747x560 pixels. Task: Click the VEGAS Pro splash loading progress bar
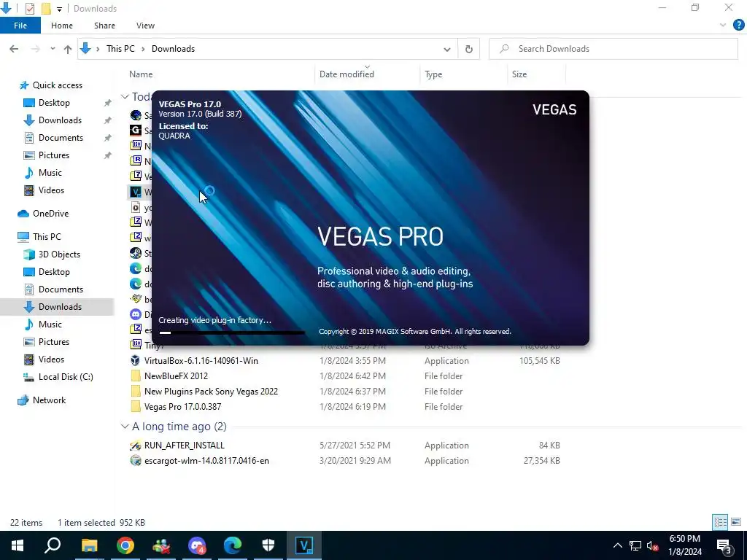[231, 332]
